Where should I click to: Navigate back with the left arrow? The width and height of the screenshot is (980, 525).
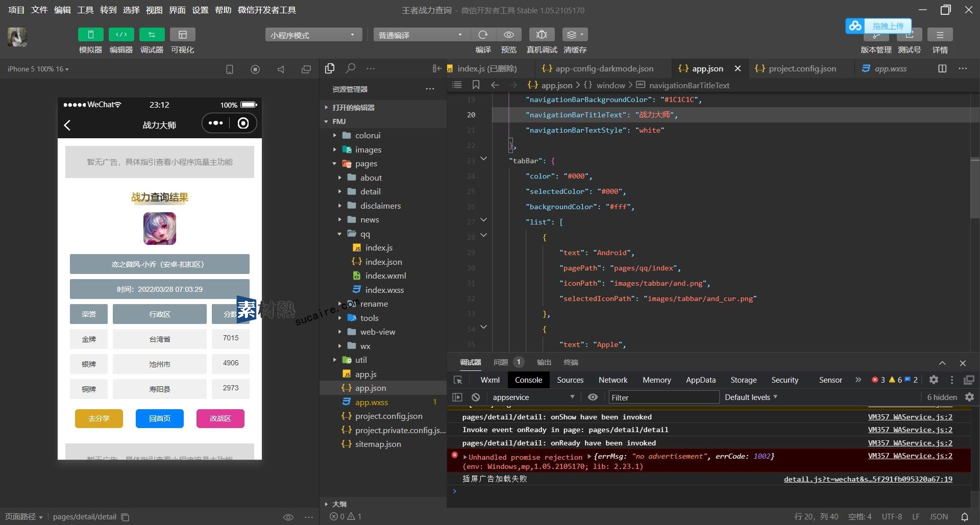click(x=495, y=85)
